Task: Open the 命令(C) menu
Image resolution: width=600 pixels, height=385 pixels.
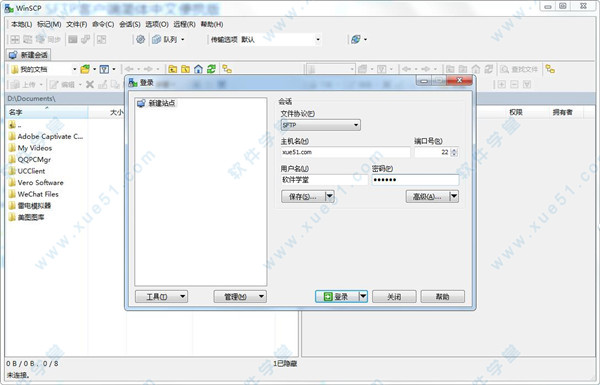Action: (103, 24)
